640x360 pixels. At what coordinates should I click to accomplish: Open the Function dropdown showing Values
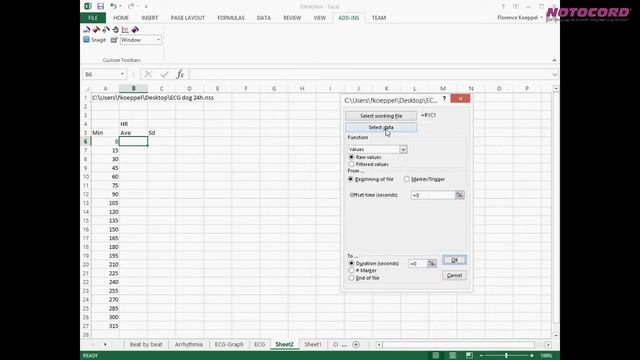coord(403,149)
